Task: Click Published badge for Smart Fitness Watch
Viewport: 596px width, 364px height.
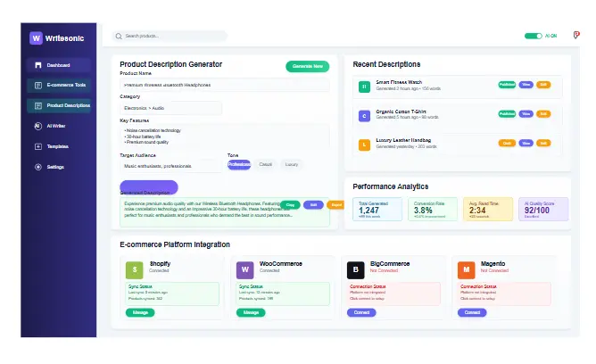Action: point(507,85)
